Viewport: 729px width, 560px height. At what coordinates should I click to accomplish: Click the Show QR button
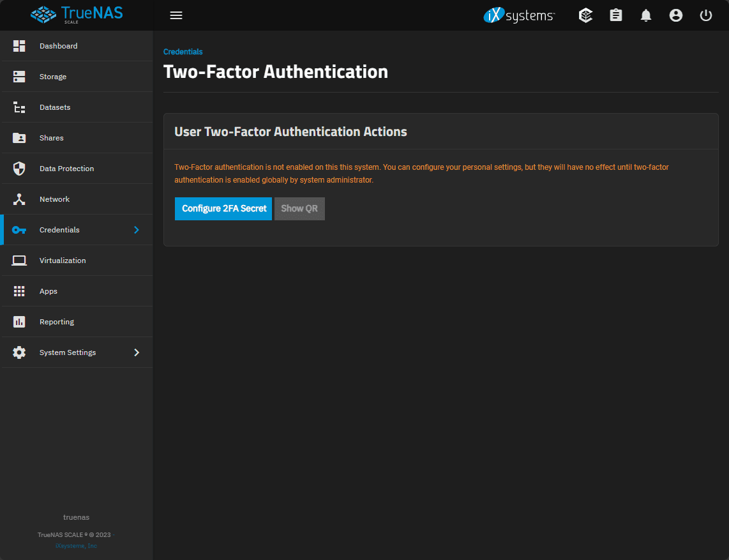(299, 209)
